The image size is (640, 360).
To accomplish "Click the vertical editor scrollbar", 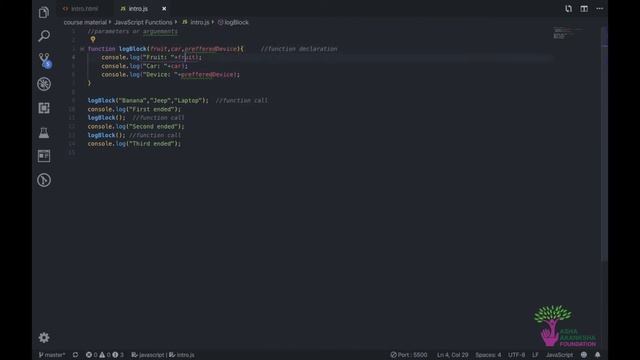I will pos(604,144).
